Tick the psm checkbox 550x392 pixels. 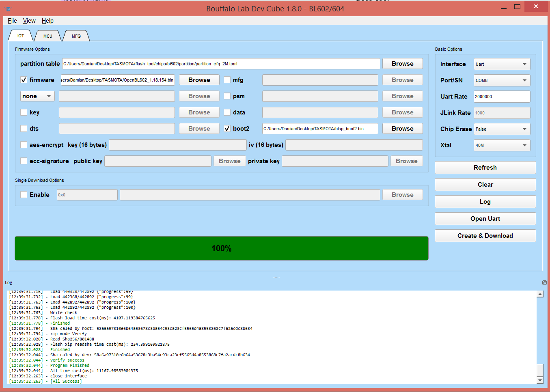coord(227,96)
